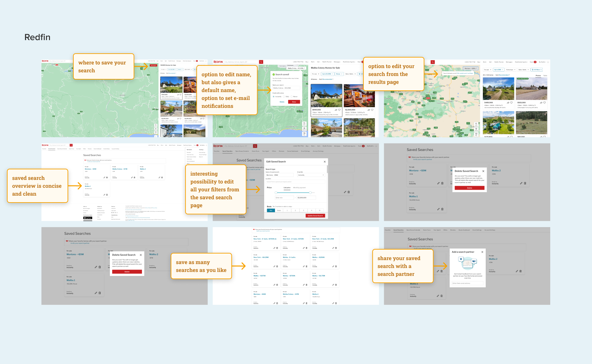Click the $5,000,000 max price input field
592x364 pixels.
pos(306,198)
